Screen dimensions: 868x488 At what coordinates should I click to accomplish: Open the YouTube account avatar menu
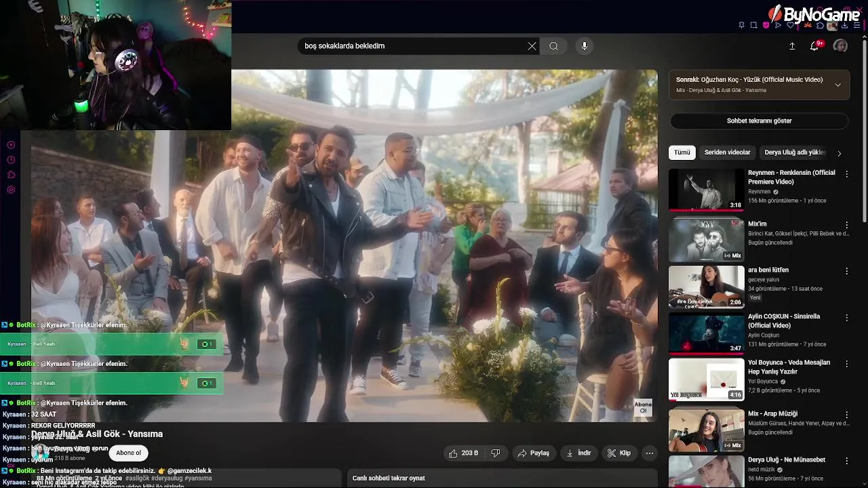coord(840,46)
